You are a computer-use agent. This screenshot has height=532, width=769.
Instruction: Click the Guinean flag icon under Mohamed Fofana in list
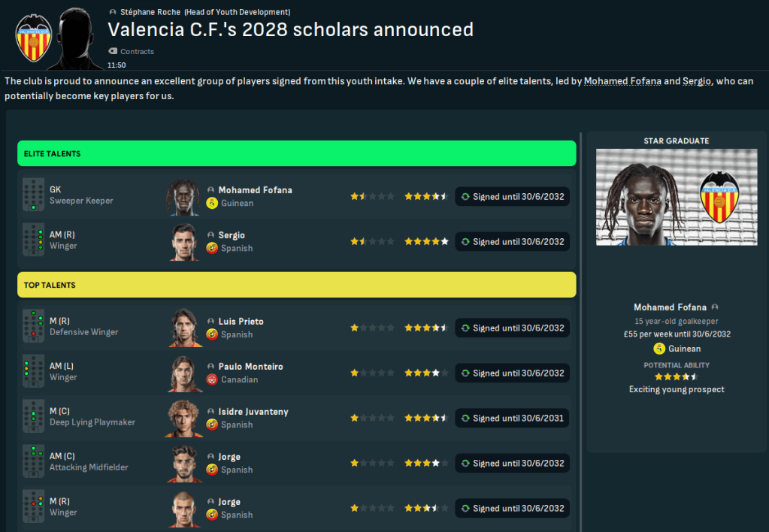(212, 203)
